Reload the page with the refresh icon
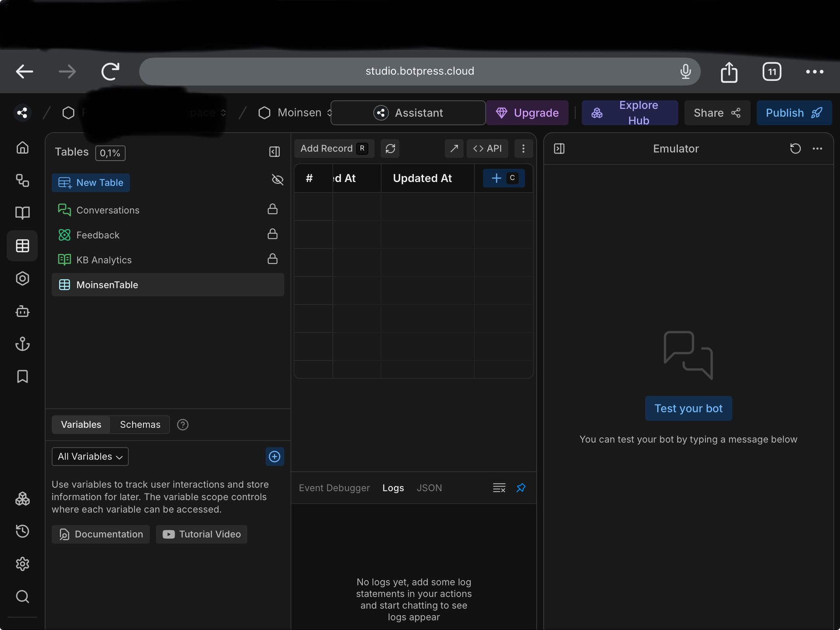This screenshot has width=840, height=630. (x=110, y=71)
